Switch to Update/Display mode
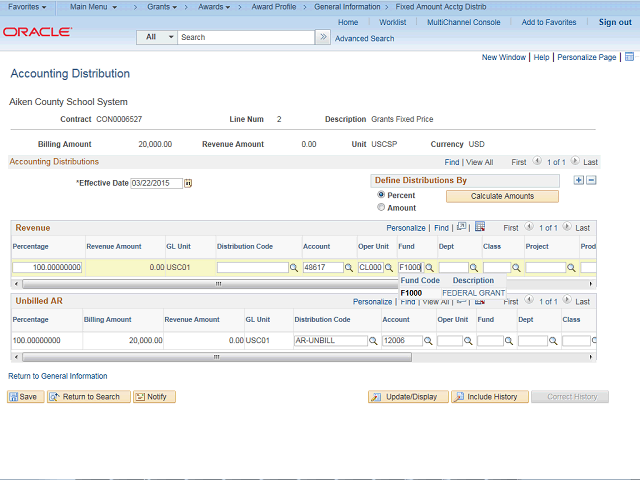The height and width of the screenshot is (480, 640). point(408,397)
